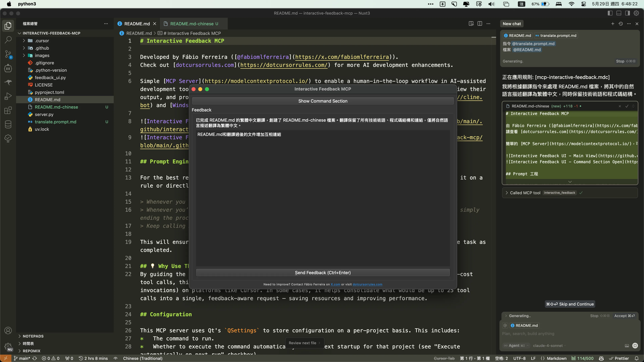
Task: Accept the README.md-chinese diff with the checkmark icon
Action: click(x=627, y=106)
